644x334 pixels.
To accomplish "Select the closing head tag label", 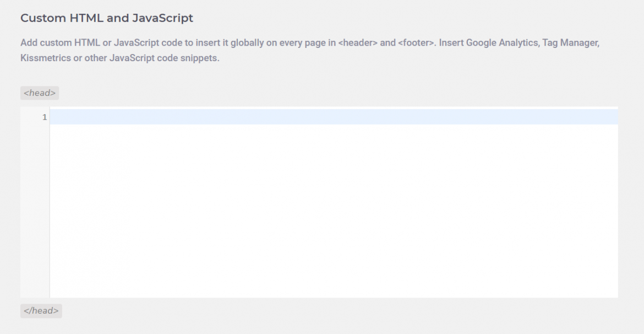I will coord(41,310).
